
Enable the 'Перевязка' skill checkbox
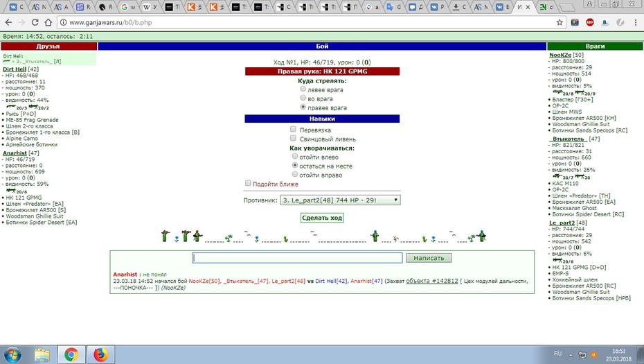293,129
